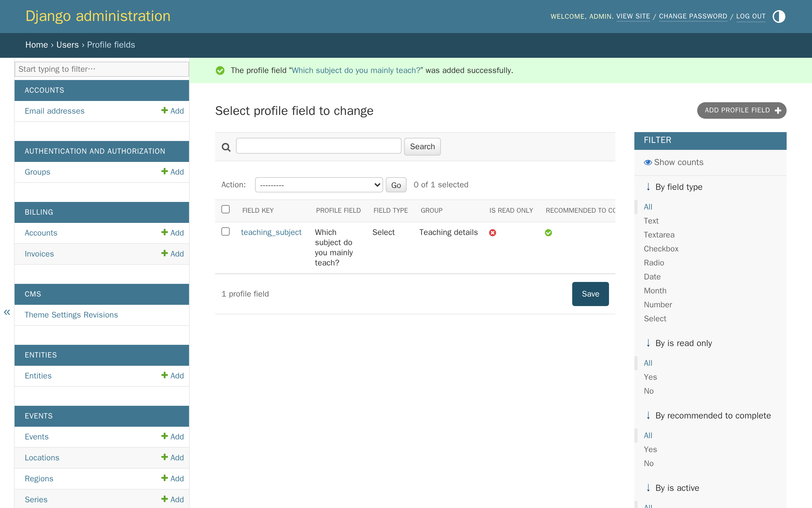Filter field type by Number

[658, 305]
